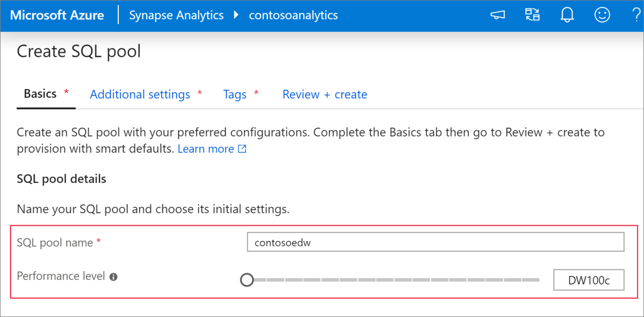The width and height of the screenshot is (644, 317).
Task: Select the Review + create tab
Action: (x=324, y=94)
